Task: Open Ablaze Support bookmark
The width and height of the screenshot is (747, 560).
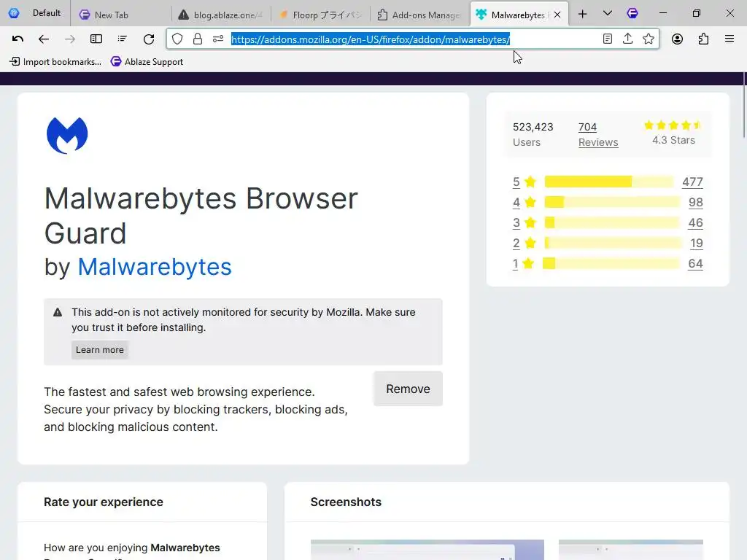Action: pos(147,61)
